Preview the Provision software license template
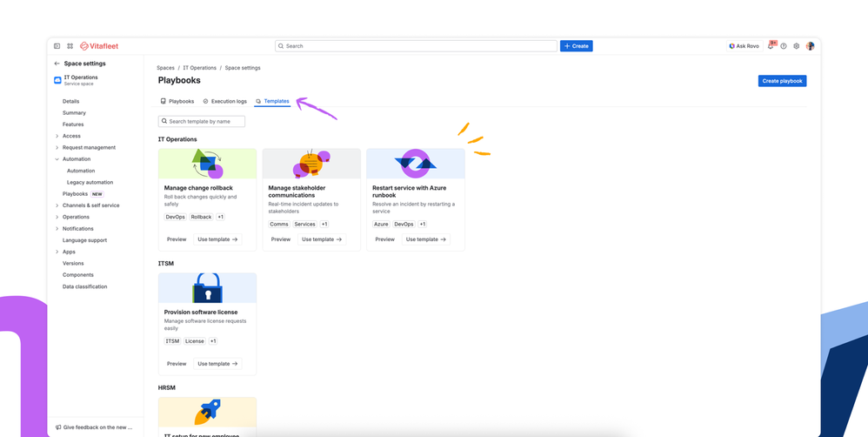Viewport: 868px width, 437px height. [177, 364]
